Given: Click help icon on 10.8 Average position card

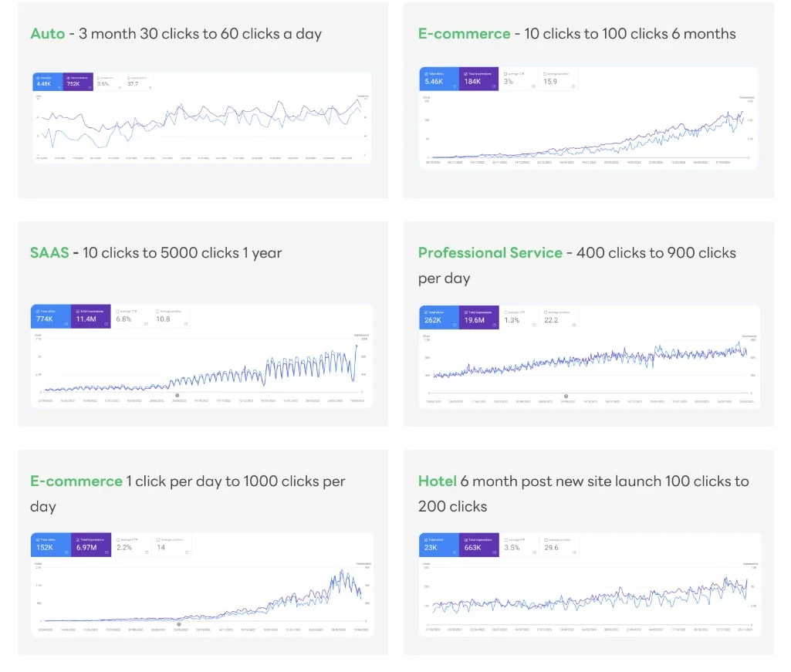Looking at the screenshot, I should click(186, 324).
